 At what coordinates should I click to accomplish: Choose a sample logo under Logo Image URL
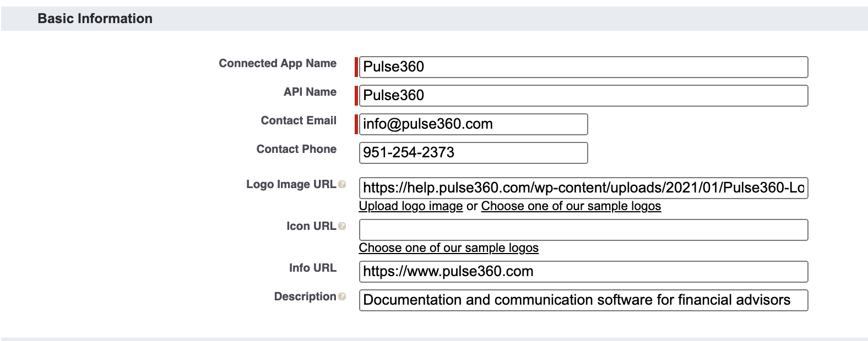pyautogui.click(x=571, y=206)
